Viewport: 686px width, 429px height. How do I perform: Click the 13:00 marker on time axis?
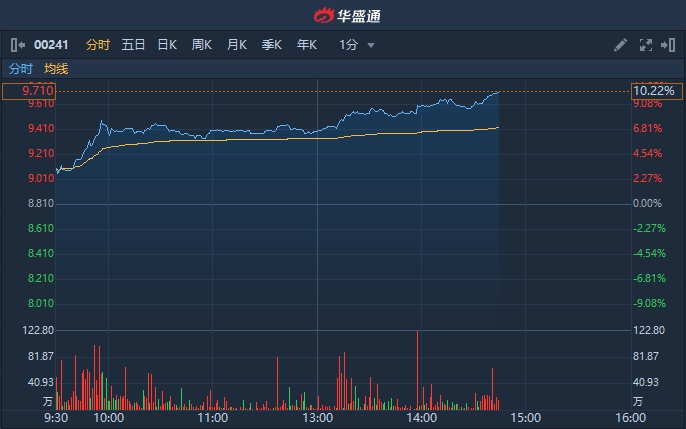[x=318, y=417]
